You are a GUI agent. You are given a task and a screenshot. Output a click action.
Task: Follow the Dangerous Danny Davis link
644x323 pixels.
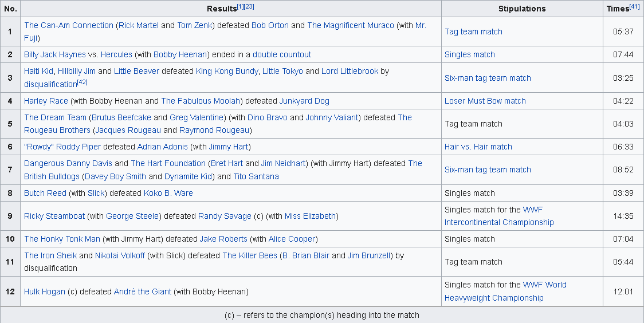68,163
